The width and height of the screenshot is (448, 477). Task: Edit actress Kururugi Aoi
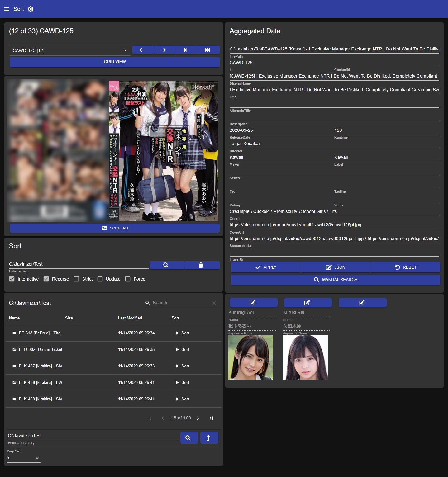coord(253,303)
